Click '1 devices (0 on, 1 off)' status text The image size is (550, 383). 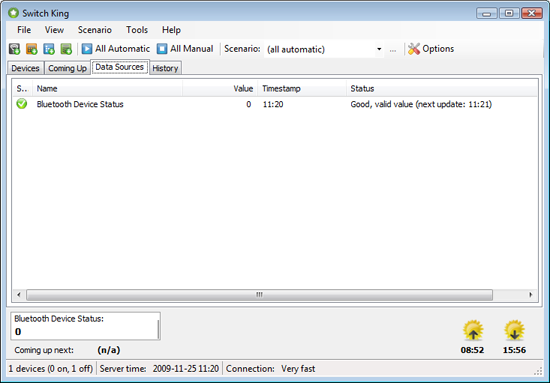click(x=51, y=369)
